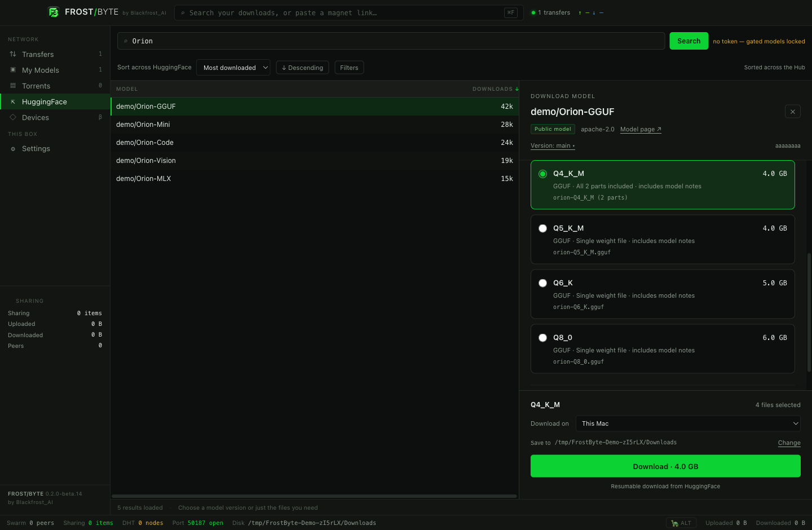
Task: Select the Q6_K radio button
Action: click(x=542, y=283)
